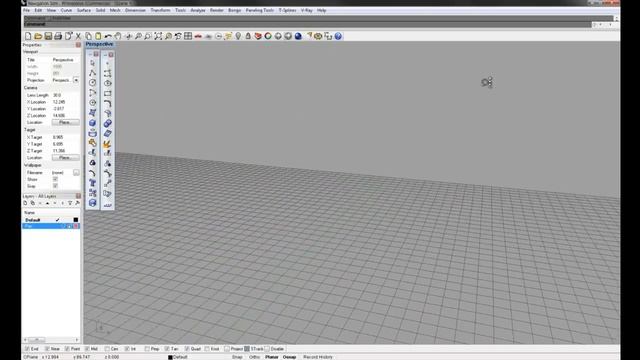Open Help with the question mark icon
This screenshot has width=640, height=360.
point(338,36)
